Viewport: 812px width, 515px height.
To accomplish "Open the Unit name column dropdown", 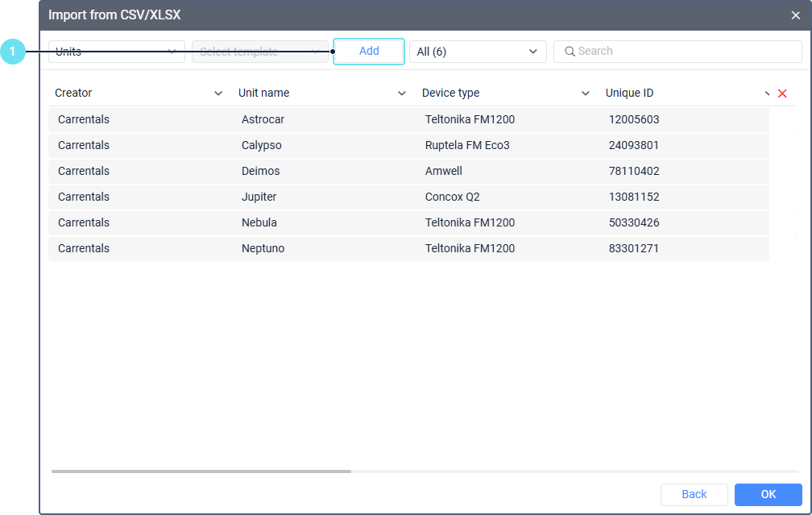I will [402, 93].
